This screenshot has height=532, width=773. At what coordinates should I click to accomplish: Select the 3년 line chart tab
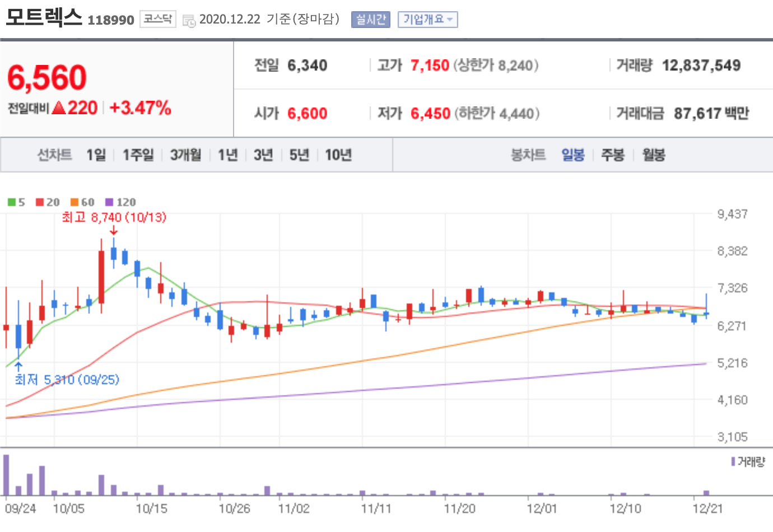click(x=263, y=155)
